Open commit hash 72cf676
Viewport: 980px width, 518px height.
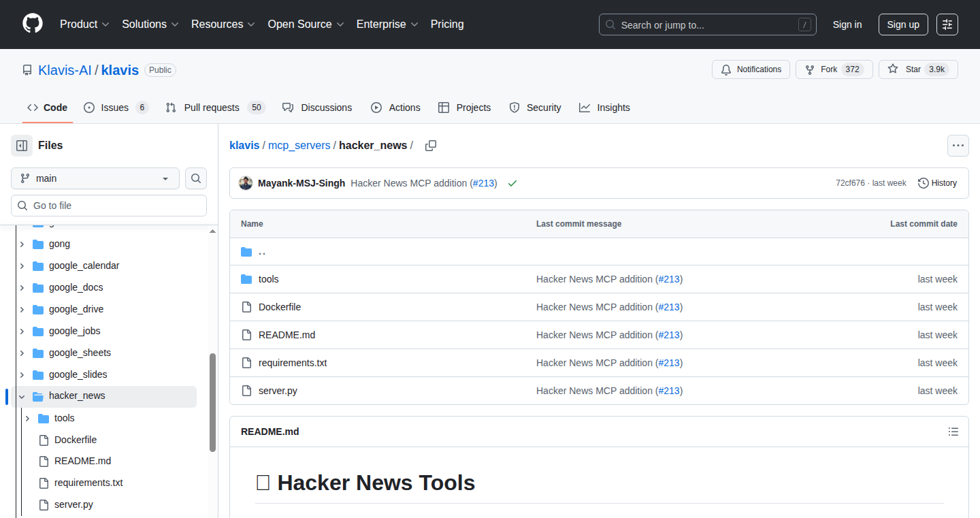(x=850, y=183)
